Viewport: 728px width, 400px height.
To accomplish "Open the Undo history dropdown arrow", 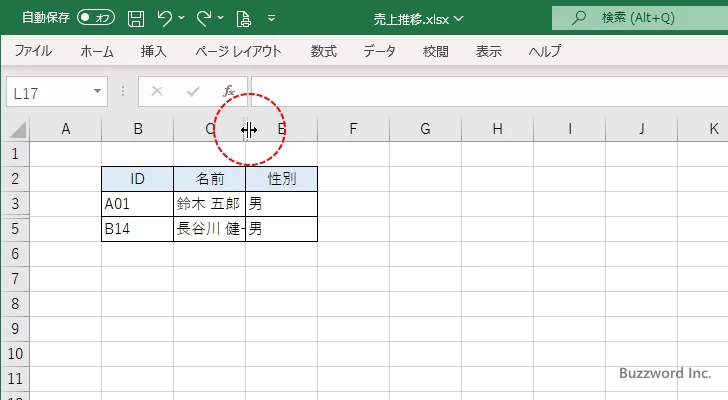I will (182, 18).
